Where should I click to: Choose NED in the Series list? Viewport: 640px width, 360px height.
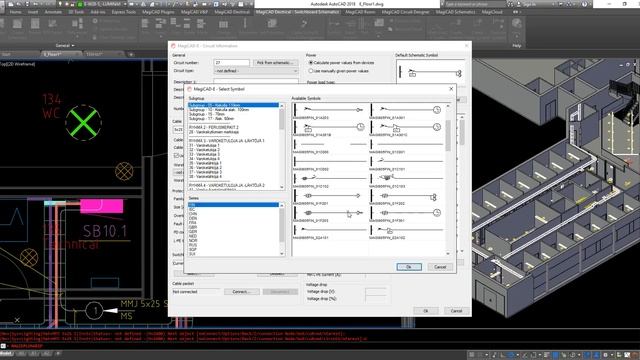coord(193,236)
